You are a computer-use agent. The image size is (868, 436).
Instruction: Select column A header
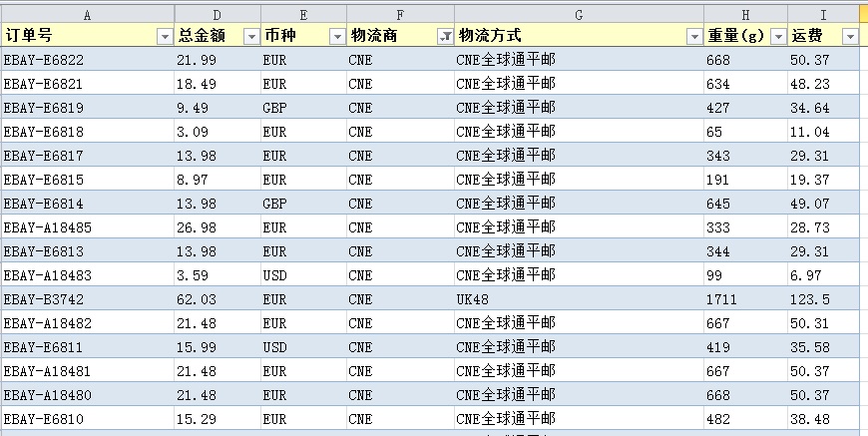click(x=87, y=14)
